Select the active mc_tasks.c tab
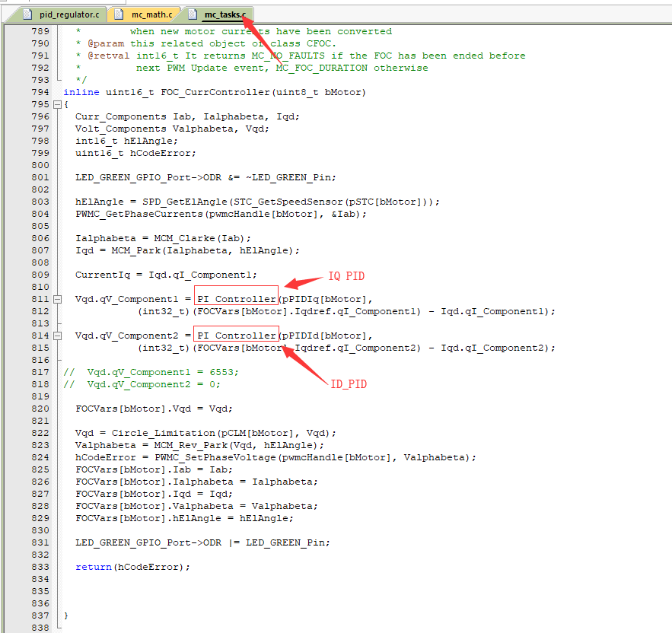 225,14
